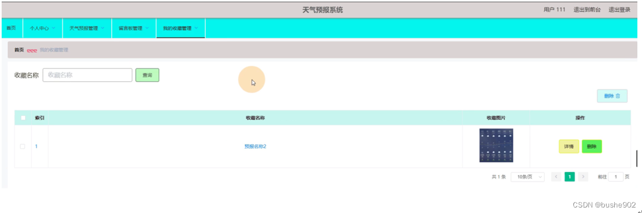This screenshot has height=213, width=644.
Task: Expand the 个人中心 menu
Action: (42, 28)
